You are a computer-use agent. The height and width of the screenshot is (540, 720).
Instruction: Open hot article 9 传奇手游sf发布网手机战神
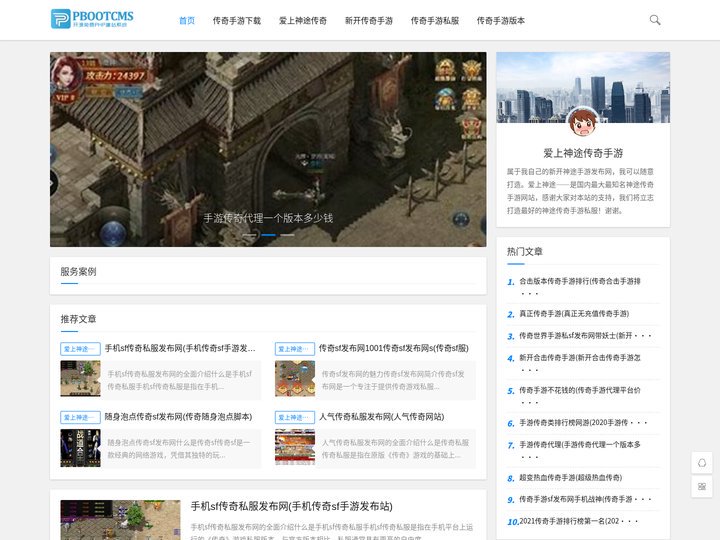585,499
